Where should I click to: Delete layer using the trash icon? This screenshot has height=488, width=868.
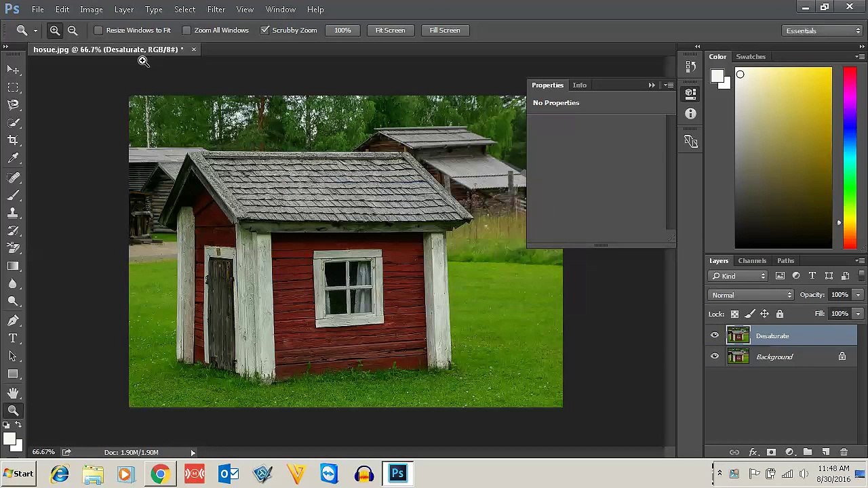[x=844, y=452]
